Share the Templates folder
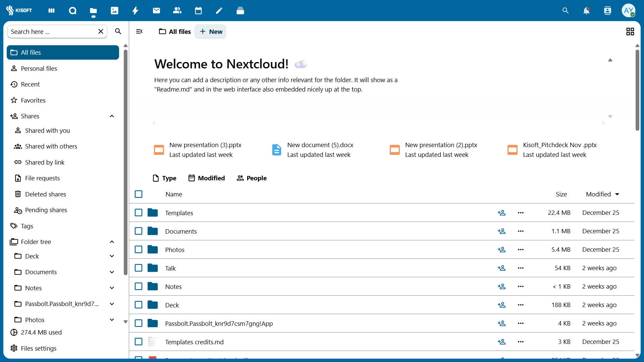 502,213
